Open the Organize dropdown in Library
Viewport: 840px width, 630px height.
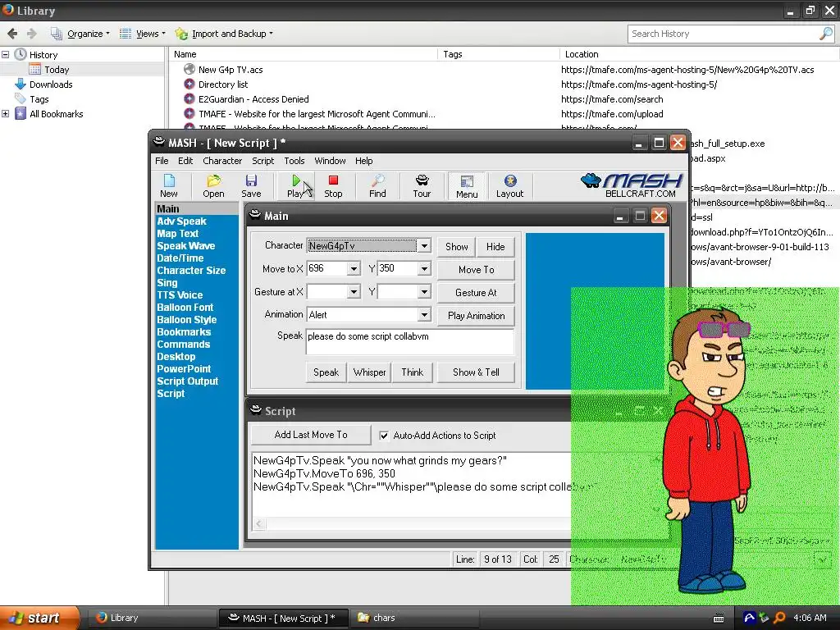tap(80, 34)
